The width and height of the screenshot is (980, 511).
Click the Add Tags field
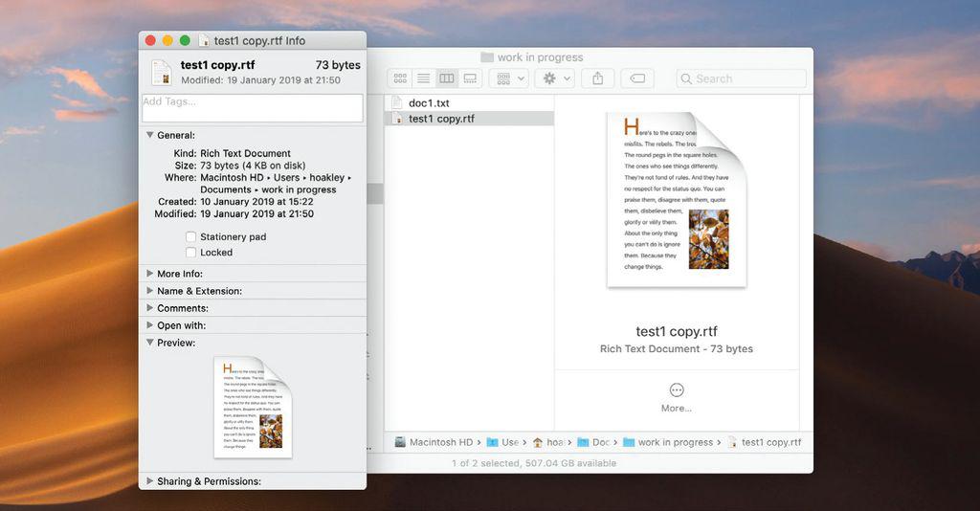(253, 108)
